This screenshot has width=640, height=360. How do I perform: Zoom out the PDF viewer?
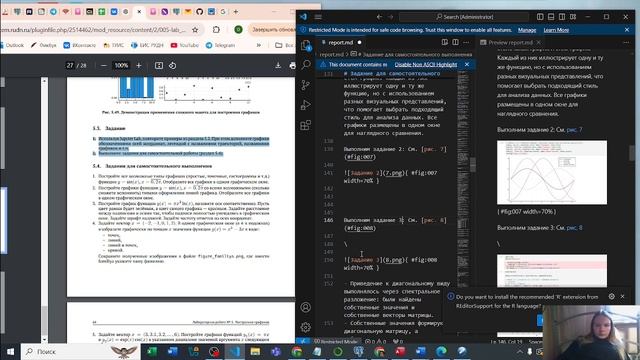(x=104, y=65)
